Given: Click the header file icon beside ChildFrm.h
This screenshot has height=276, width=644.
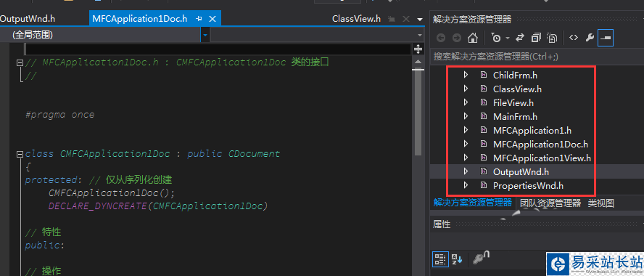Looking at the screenshot, I should click(484, 75).
